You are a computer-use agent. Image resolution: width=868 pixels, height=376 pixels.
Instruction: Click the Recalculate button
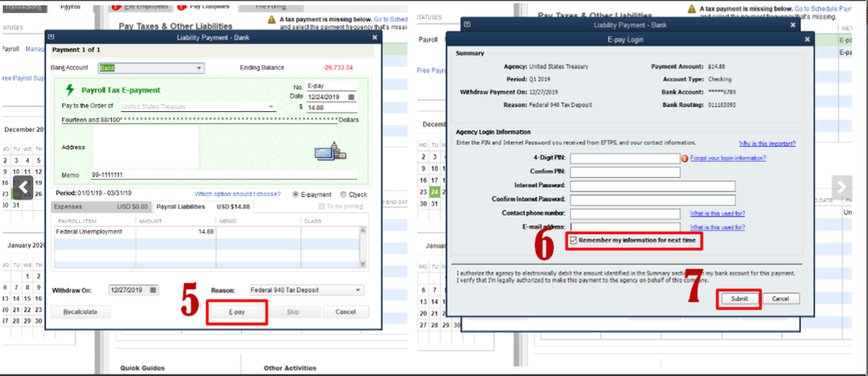click(x=80, y=312)
